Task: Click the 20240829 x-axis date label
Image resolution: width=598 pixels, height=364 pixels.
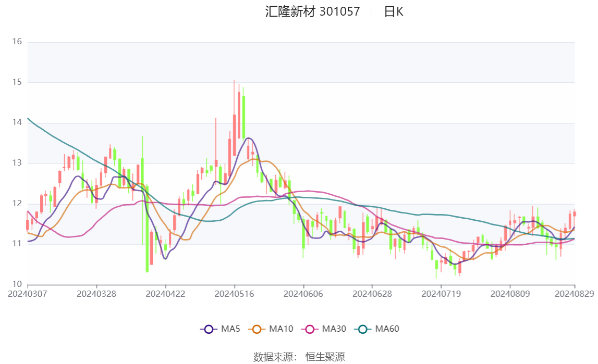Action: (x=575, y=294)
